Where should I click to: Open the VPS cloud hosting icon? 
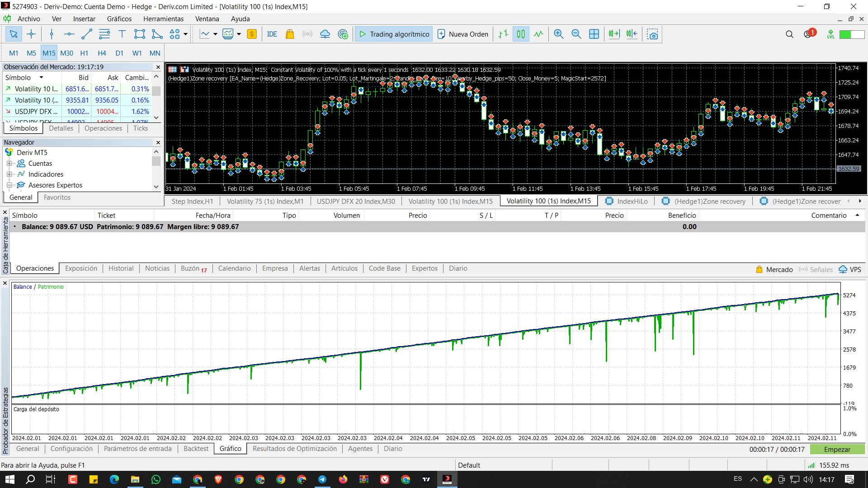pos(325,34)
